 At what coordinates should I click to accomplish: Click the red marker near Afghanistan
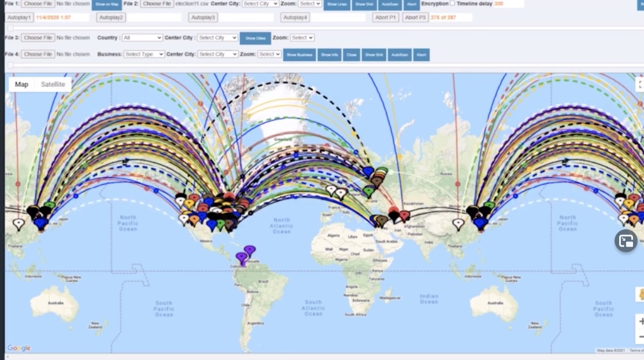[x=405, y=215]
